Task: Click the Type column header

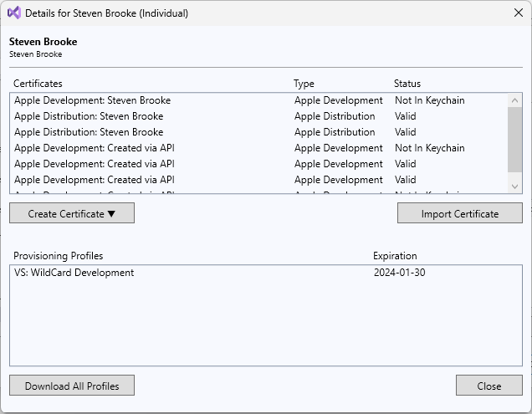Action: point(304,84)
